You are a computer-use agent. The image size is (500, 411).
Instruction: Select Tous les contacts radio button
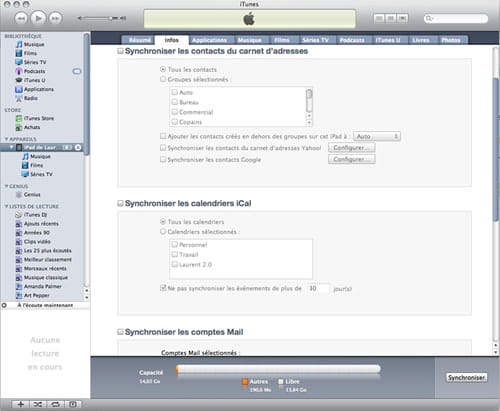click(x=163, y=69)
